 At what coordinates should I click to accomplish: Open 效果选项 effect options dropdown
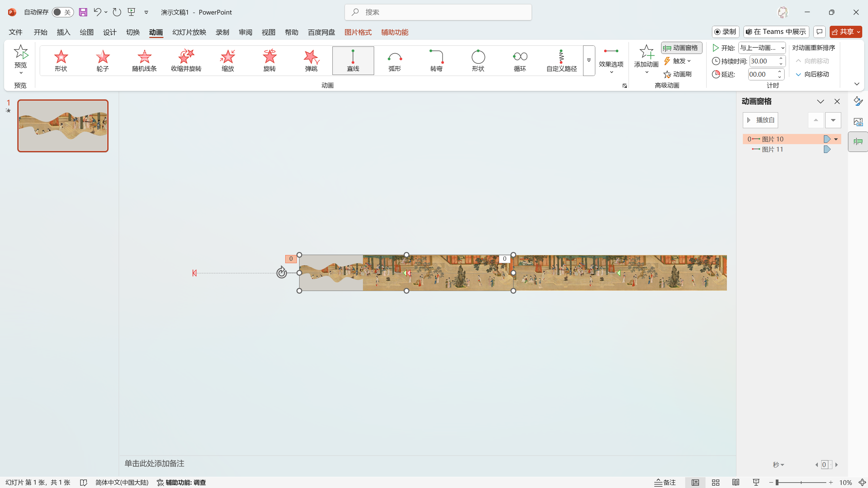[611, 61]
